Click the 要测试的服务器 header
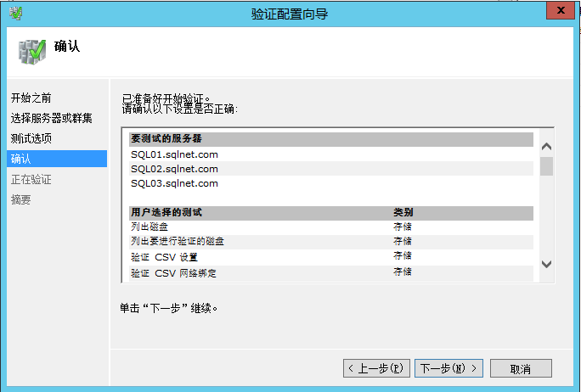Screen dimensions: 581x392 (331, 139)
